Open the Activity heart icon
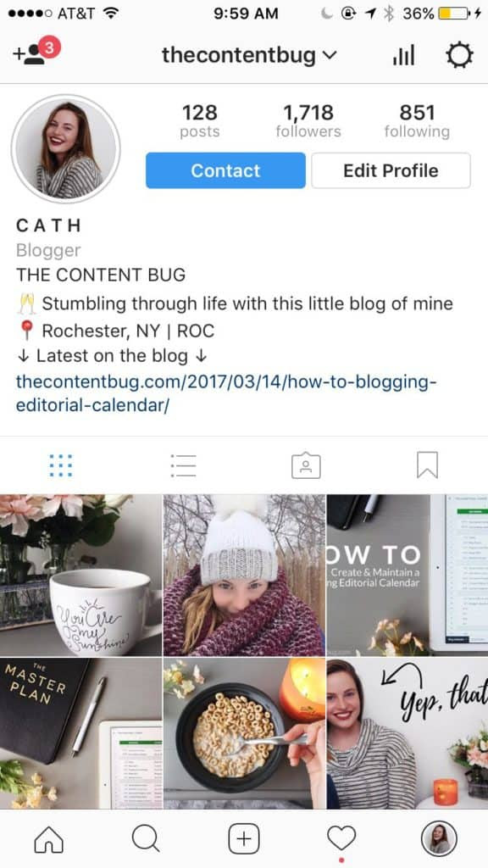The width and height of the screenshot is (488, 868). [x=341, y=839]
